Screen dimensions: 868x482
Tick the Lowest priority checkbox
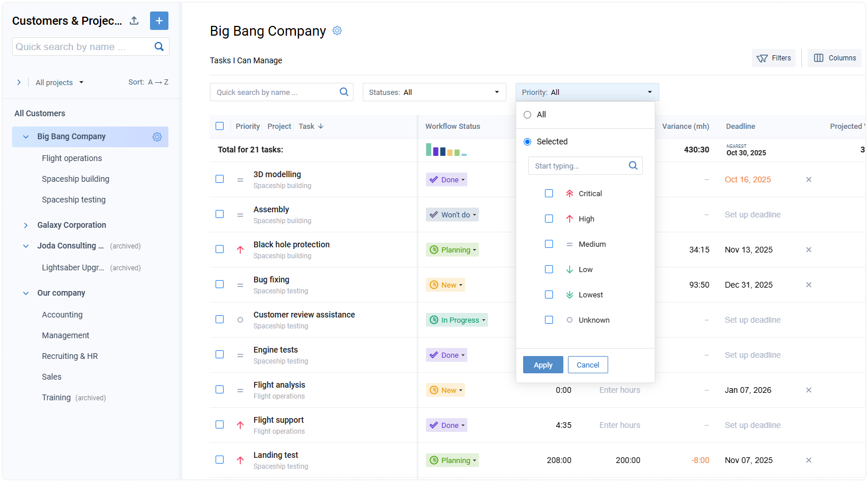click(549, 294)
